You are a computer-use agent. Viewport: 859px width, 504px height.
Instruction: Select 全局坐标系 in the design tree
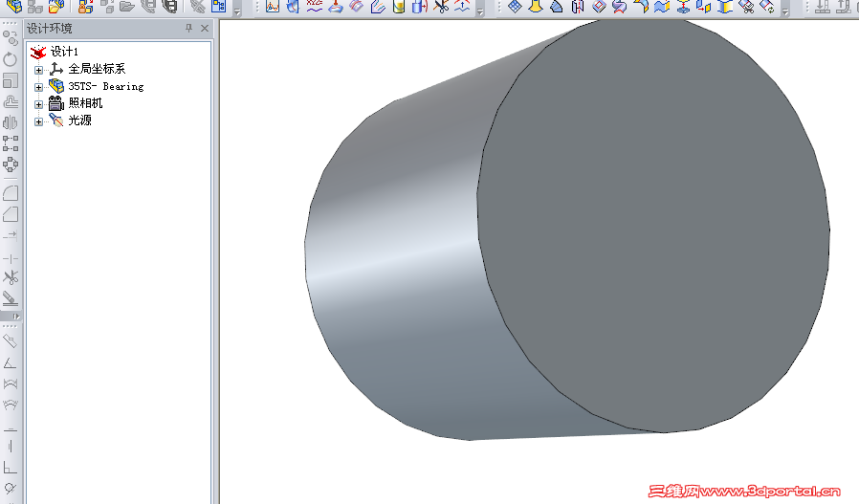click(x=97, y=69)
